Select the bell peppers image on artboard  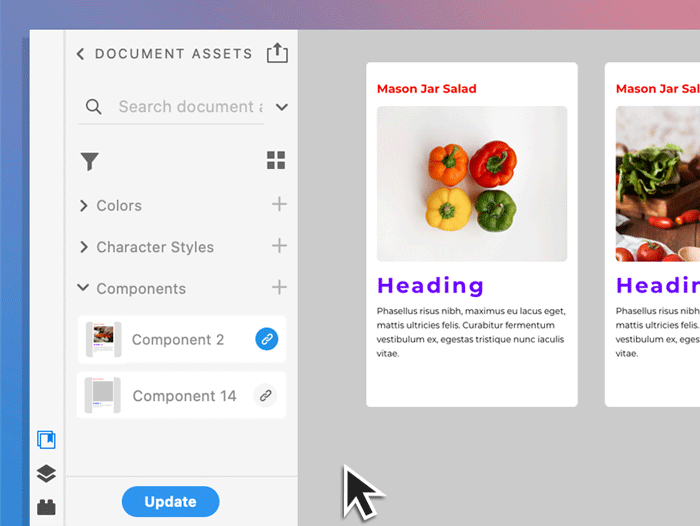[x=471, y=184]
